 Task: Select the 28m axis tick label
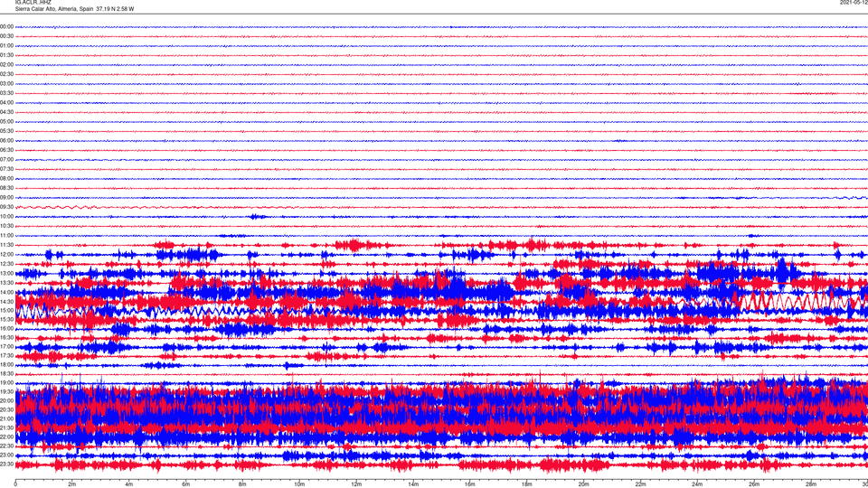(811, 484)
